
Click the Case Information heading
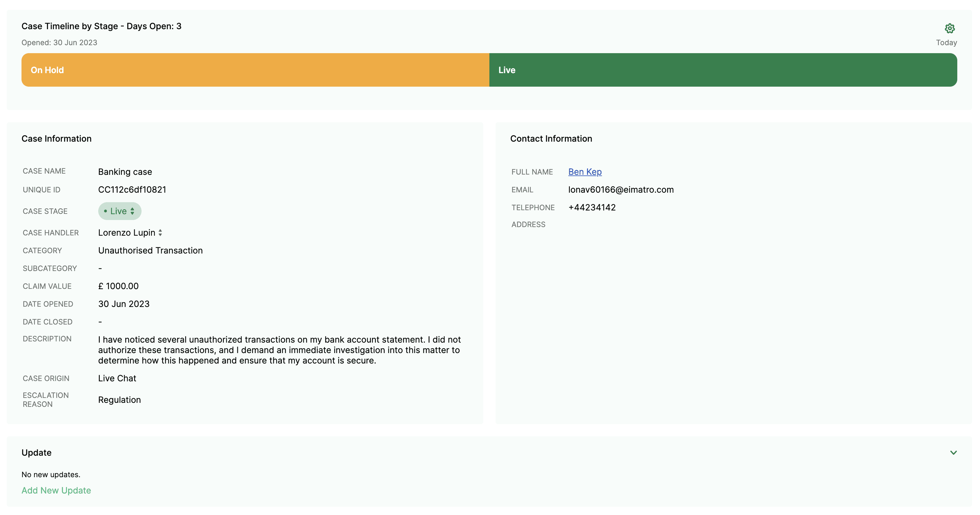pos(56,139)
